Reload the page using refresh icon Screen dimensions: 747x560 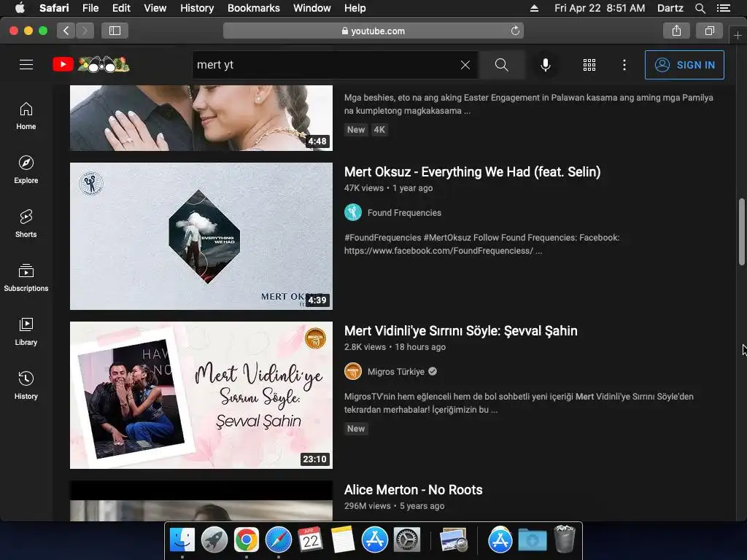[x=515, y=31]
